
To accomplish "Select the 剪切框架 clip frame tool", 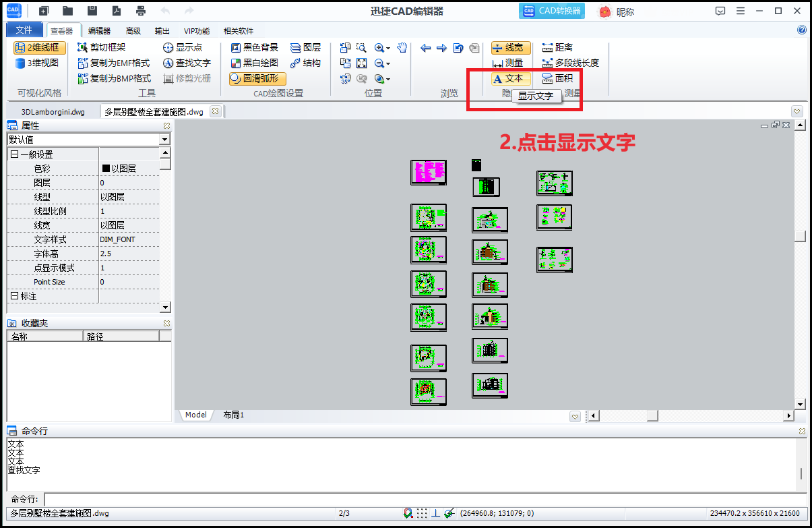I will [x=102, y=47].
